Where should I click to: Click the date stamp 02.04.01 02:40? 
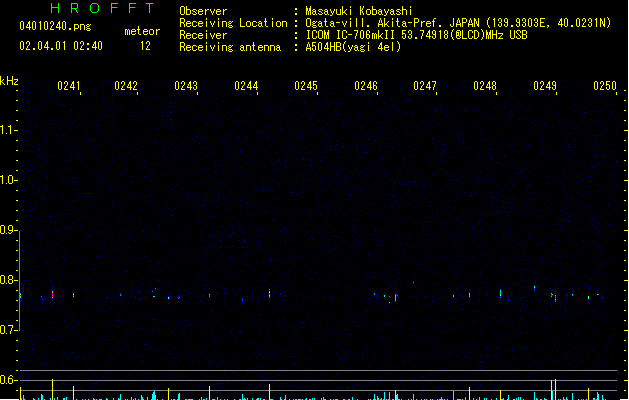[x=61, y=46]
